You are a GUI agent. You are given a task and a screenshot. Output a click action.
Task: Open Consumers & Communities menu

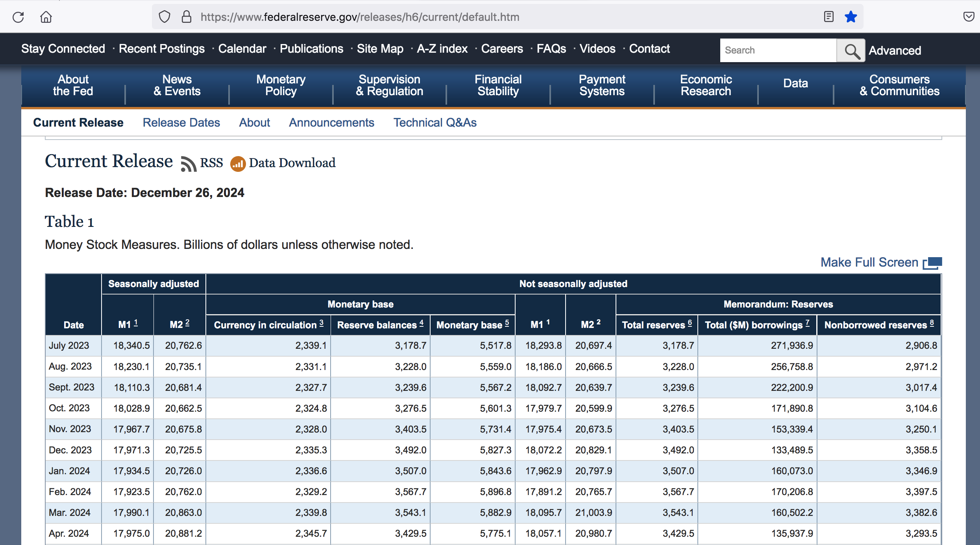pyautogui.click(x=899, y=85)
